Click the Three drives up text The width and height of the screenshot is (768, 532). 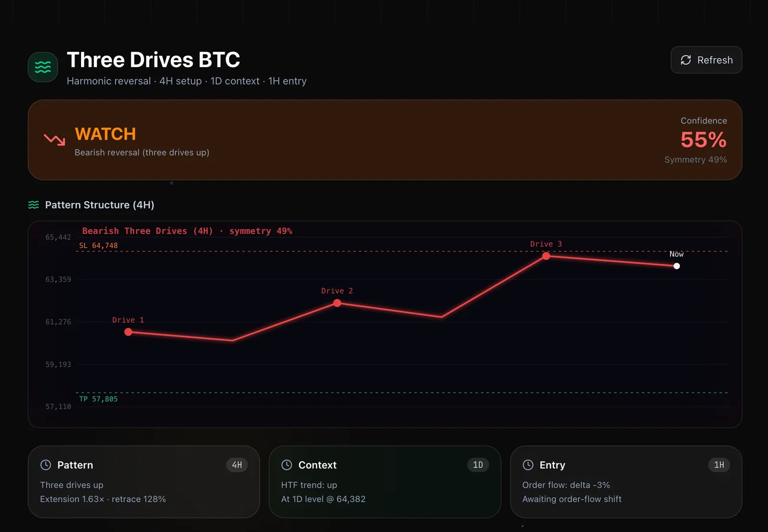click(x=72, y=485)
